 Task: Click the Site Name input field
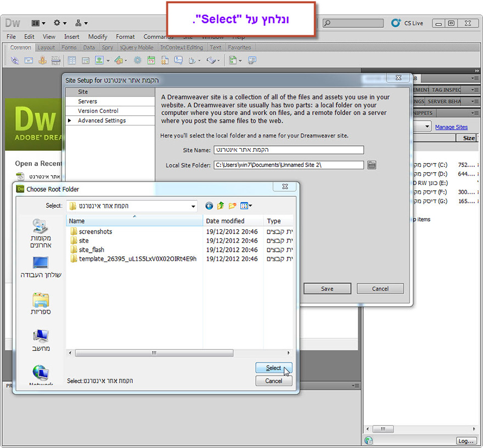[289, 150]
